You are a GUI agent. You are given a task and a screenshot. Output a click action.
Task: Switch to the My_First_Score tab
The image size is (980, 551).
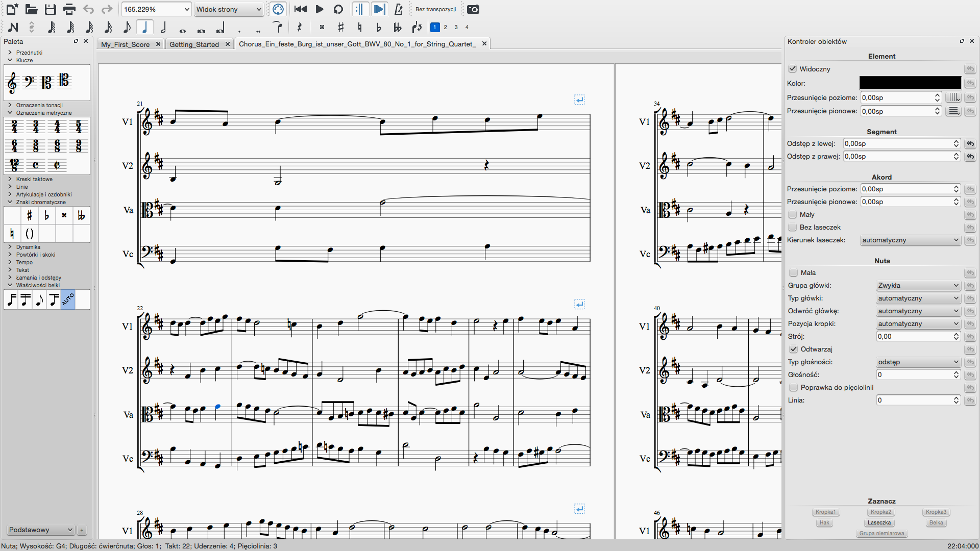[126, 44]
